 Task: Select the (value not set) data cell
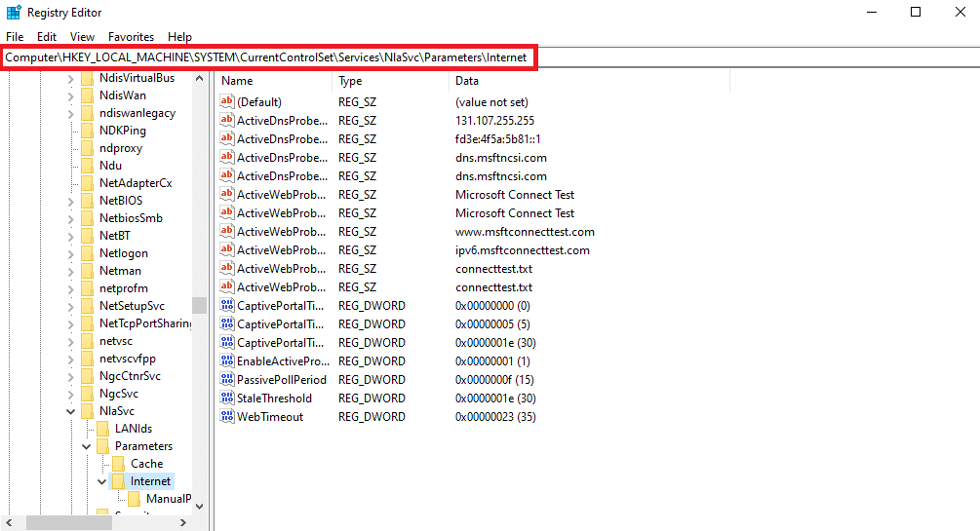pyautogui.click(x=491, y=102)
